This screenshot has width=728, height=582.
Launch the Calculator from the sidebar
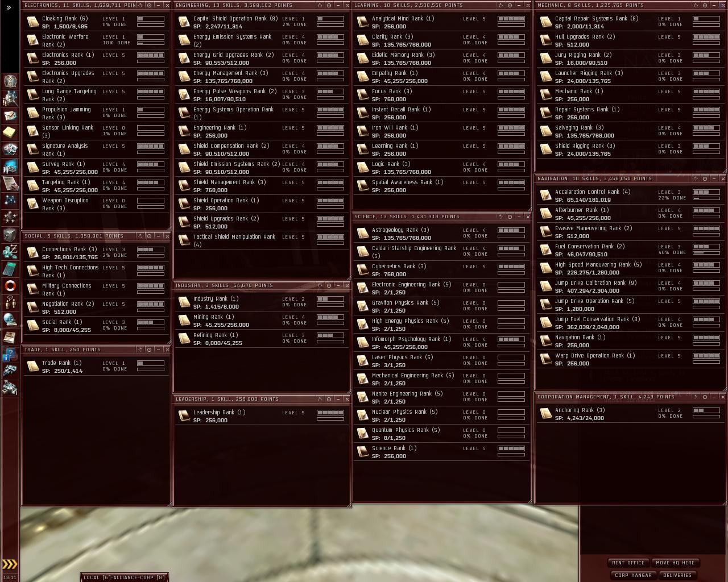click(x=10, y=268)
